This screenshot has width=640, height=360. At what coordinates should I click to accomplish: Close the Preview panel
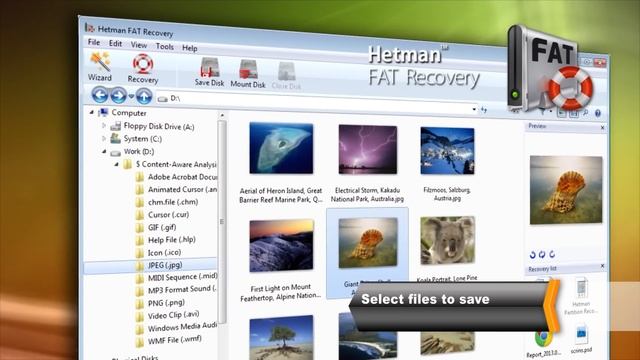pos(602,128)
